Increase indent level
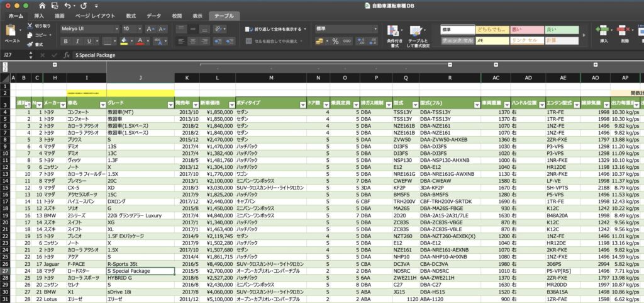 pos(230,41)
